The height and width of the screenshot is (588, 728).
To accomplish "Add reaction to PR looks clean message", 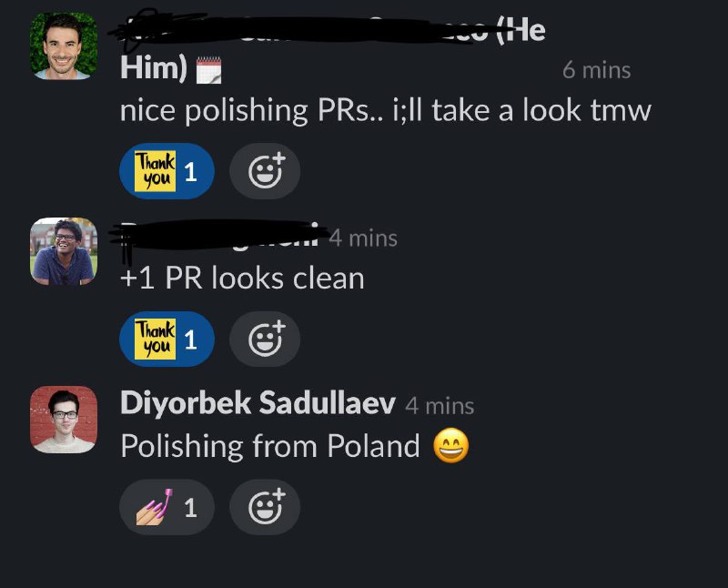I will (265, 339).
